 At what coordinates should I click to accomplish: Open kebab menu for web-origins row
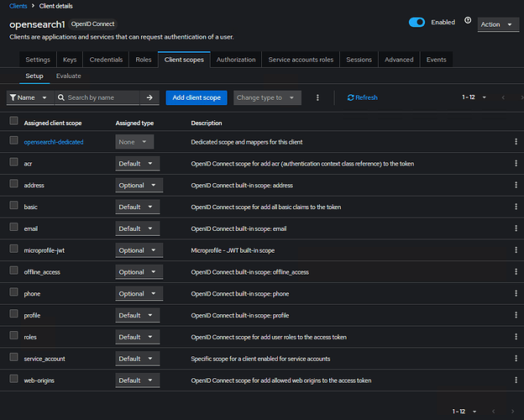click(x=516, y=381)
